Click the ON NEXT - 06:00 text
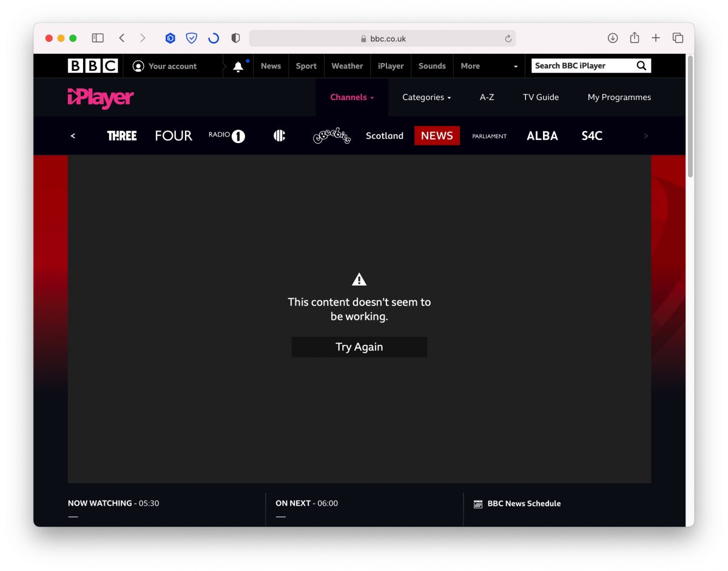728x571 pixels. click(x=307, y=503)
